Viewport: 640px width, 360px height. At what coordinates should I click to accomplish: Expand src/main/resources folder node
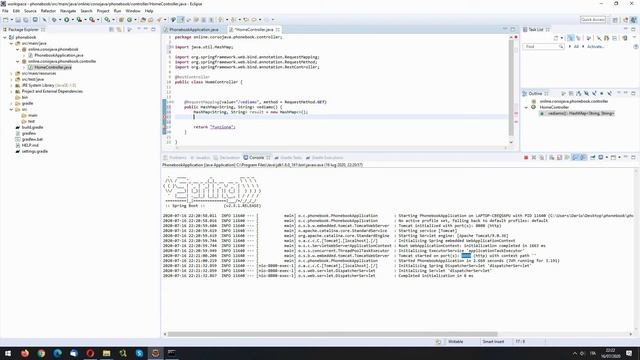pos(11,73)
